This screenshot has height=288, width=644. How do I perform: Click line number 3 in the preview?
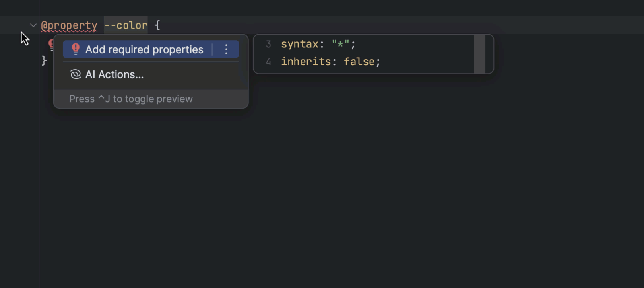pyautogui.click(x=268, y=44)
